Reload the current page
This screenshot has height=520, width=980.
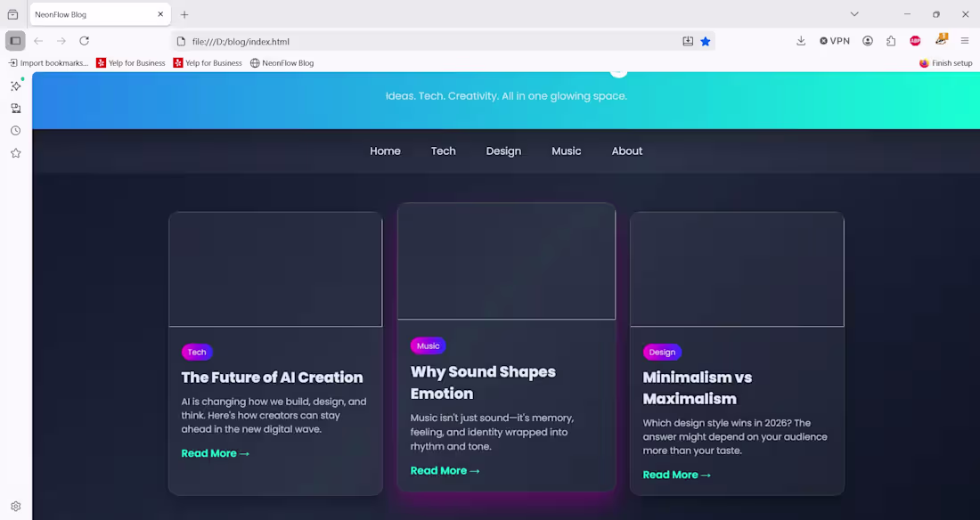[85, 41]
